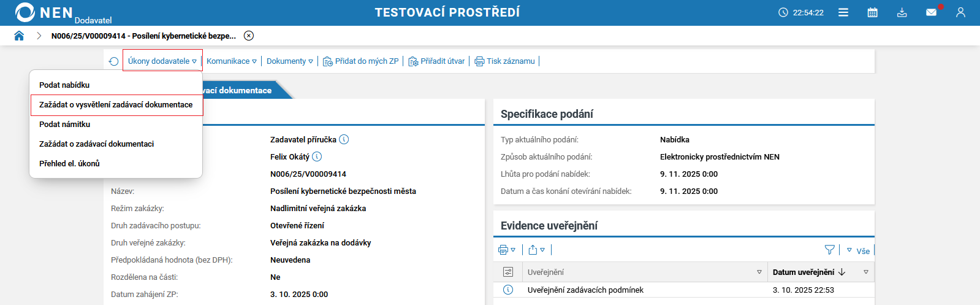980x305 pixels.
Task: Click the download icon in header
Action: [x=902, y=12]
